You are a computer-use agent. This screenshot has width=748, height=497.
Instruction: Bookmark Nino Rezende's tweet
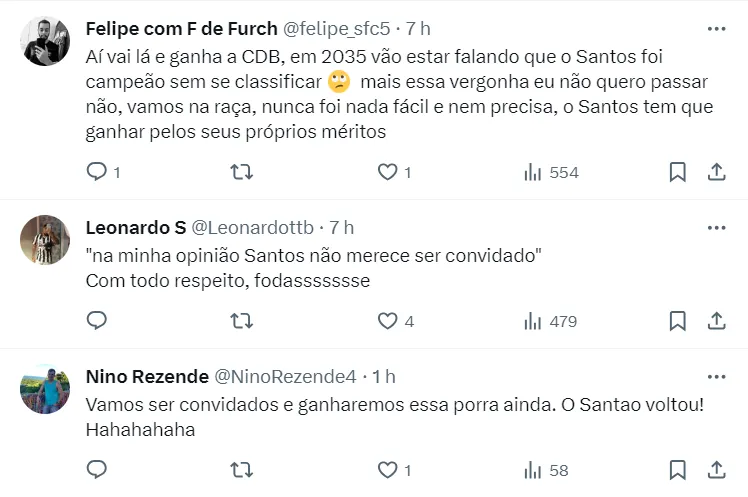(677, 469)
